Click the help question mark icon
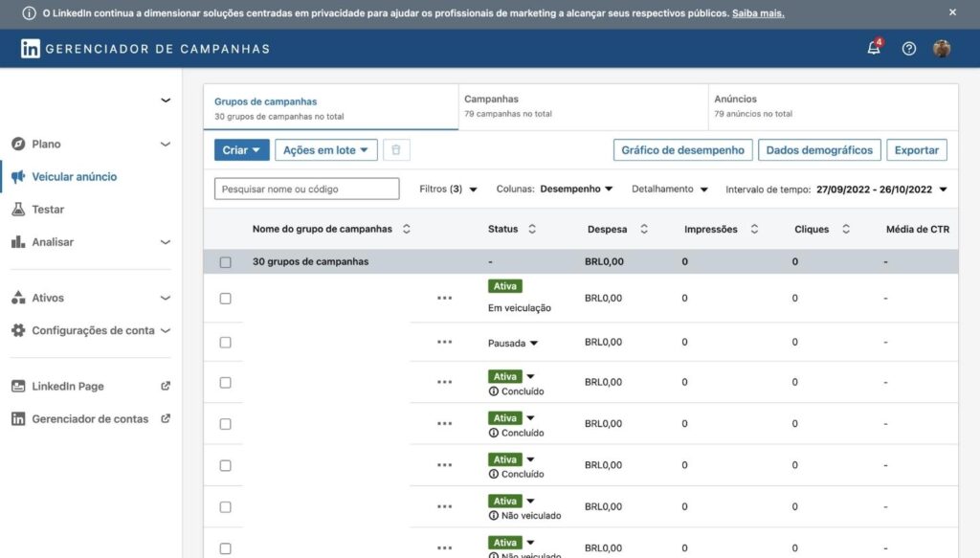 909,49
